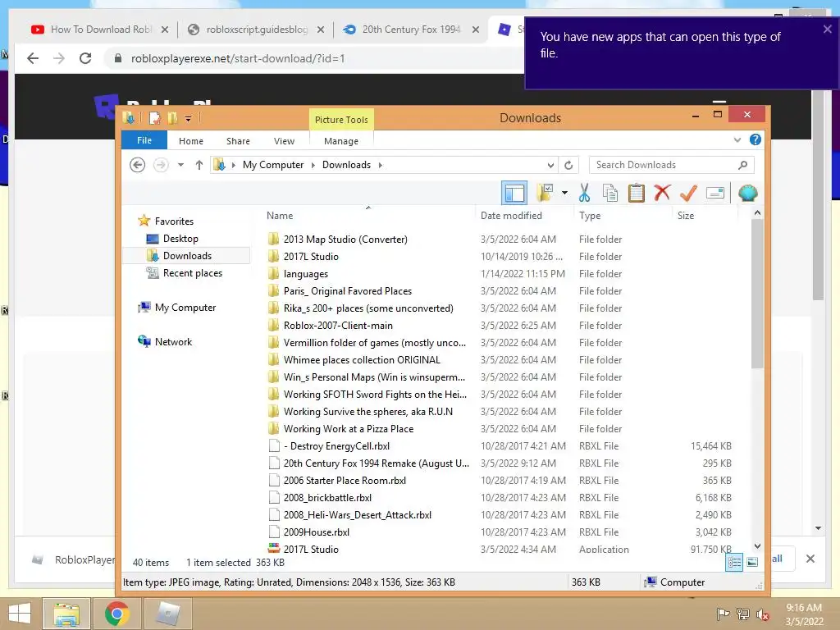This screenshot has height=630, width=840.
Task: Click the folder options toolbar icon
Action: tap(546, 193)
